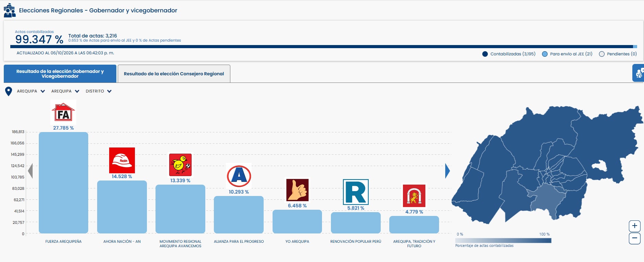Click the Fuerza Arequipeña FA house logo
This screenshot has width=644, height=262.
(x=63, y=112)
